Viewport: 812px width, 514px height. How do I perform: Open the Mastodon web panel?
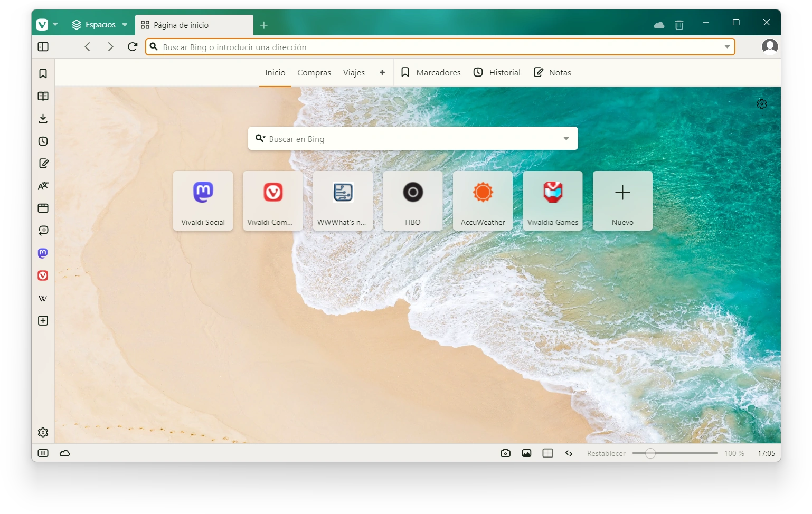coord(43,253)
